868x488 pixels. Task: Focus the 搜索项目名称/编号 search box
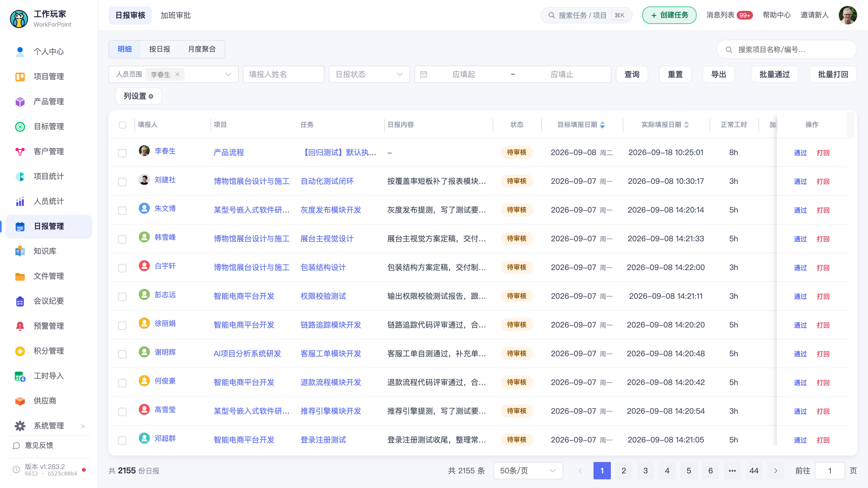pos(786,50)
